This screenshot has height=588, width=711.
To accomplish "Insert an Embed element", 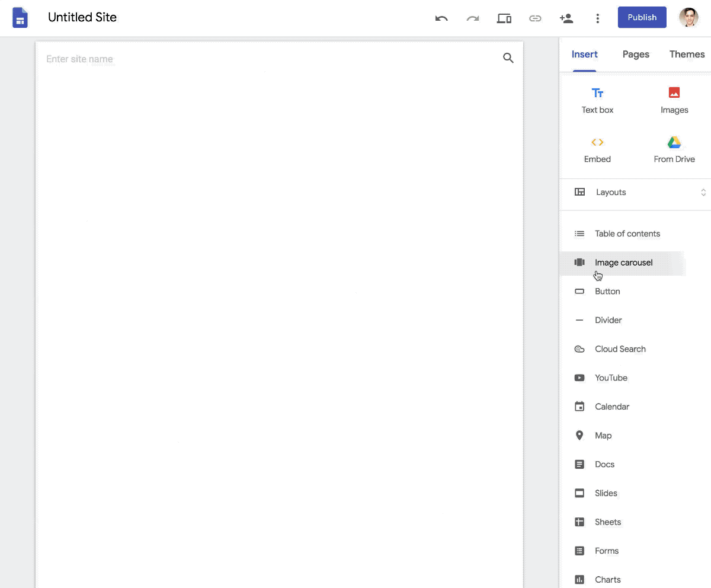I will 597,150.
